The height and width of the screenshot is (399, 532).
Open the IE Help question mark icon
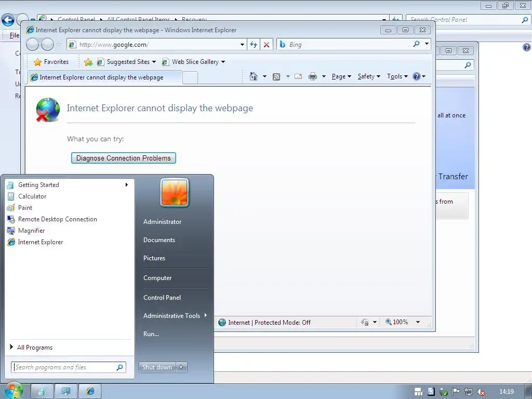tap(417, 76)
